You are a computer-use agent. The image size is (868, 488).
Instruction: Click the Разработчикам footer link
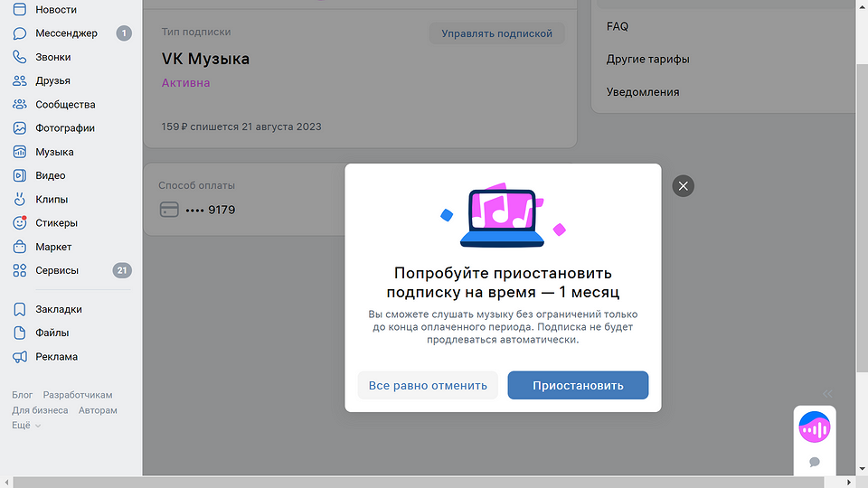[x=78, y=395]
